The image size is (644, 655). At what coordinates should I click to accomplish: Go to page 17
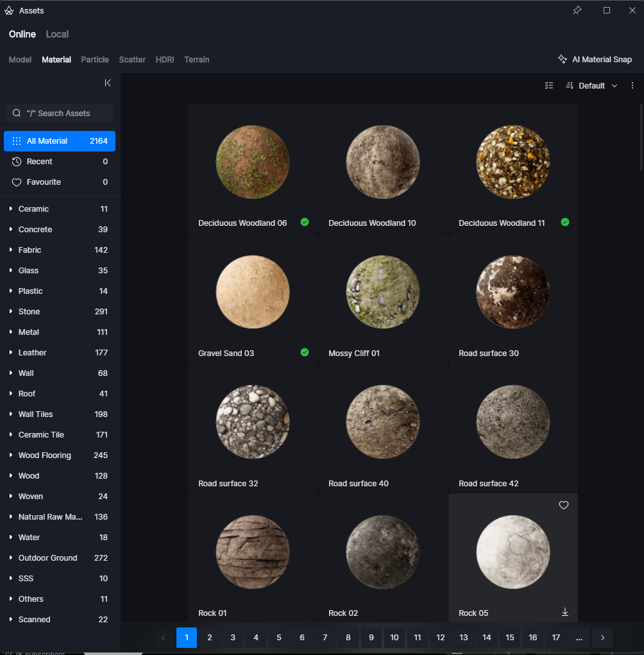click(556, 638)
